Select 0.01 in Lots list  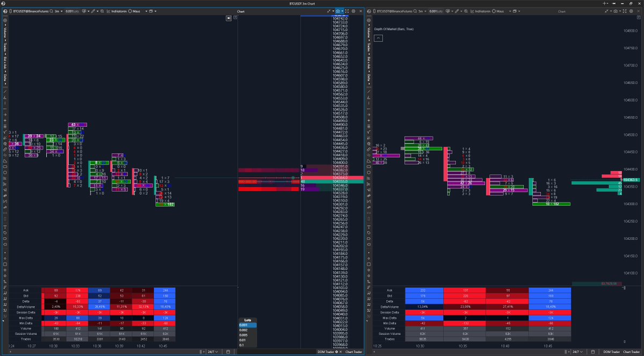pyautogui.click(x=248, y=340)
